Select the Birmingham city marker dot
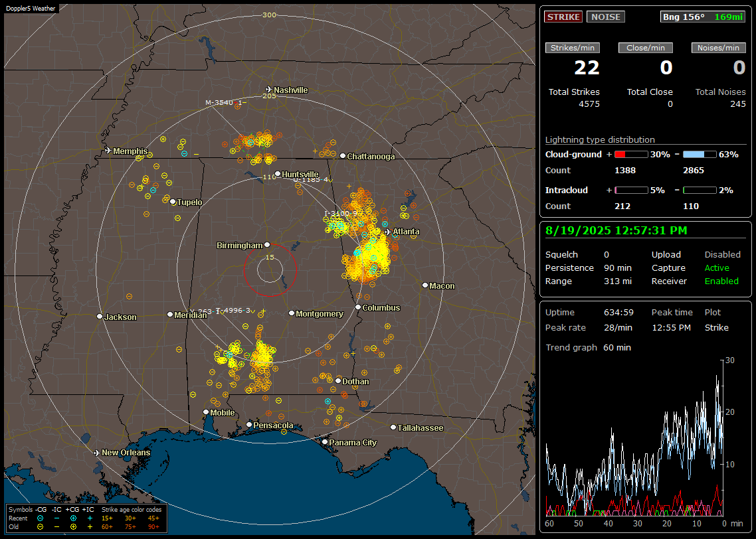 (267, 245)
